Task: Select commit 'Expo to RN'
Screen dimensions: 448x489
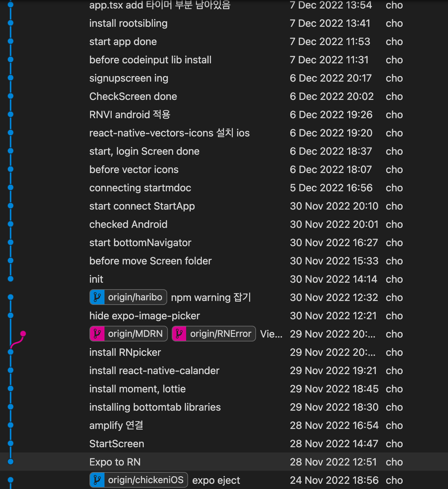Action: click(115, 462)
